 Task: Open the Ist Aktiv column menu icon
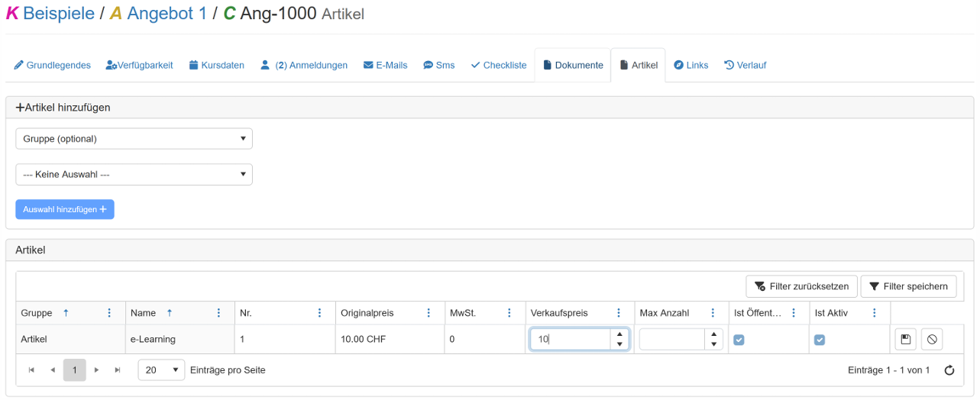click(875, 313)
